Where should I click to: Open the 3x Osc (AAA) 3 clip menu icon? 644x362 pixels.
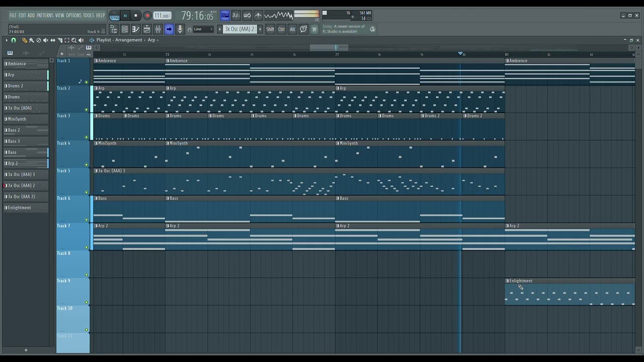coord(96,171)
